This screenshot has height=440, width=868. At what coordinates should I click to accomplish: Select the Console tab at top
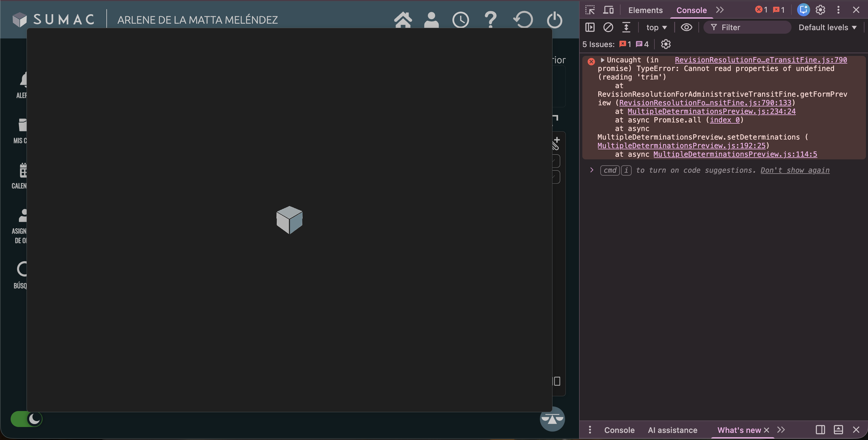(x=691, y=10)
